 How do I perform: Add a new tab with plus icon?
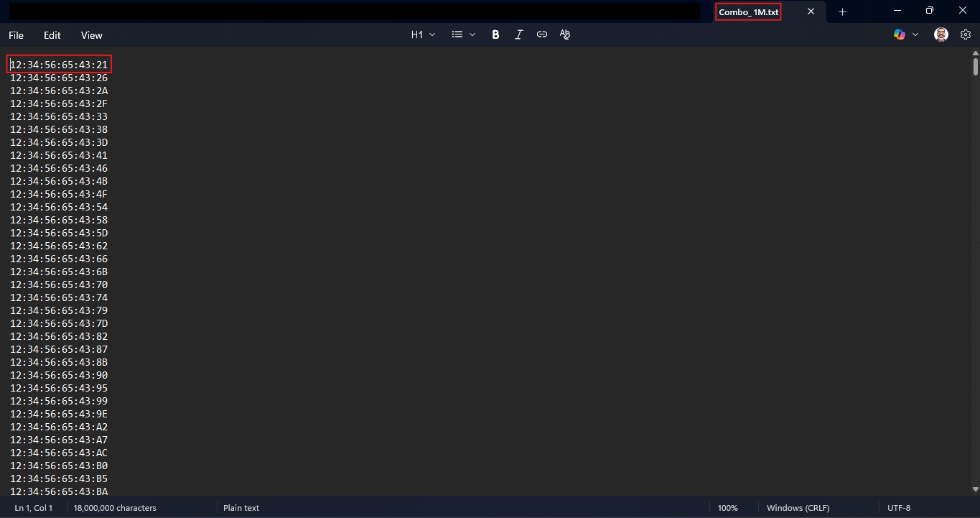point(842,11)
